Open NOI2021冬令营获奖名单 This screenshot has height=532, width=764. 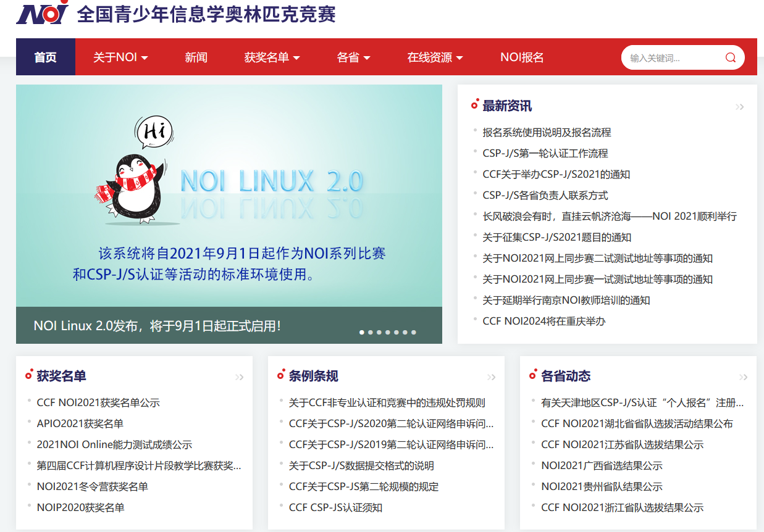93,487
